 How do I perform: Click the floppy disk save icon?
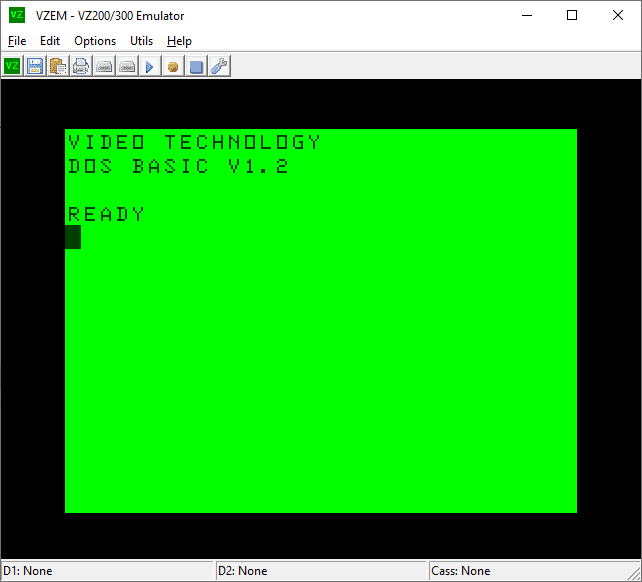tap(35, 66)
